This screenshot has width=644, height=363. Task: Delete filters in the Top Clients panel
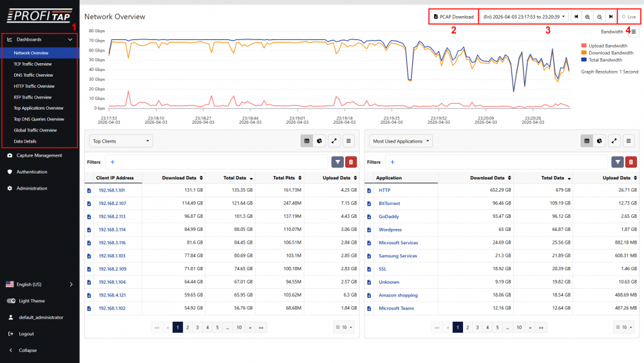351,162
